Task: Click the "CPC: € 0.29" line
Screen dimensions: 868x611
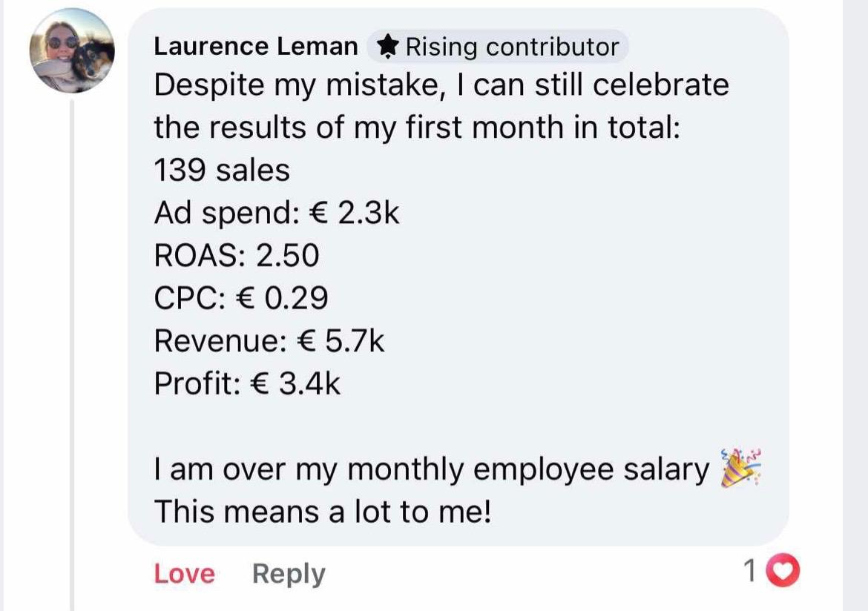Action: point(241,298)
